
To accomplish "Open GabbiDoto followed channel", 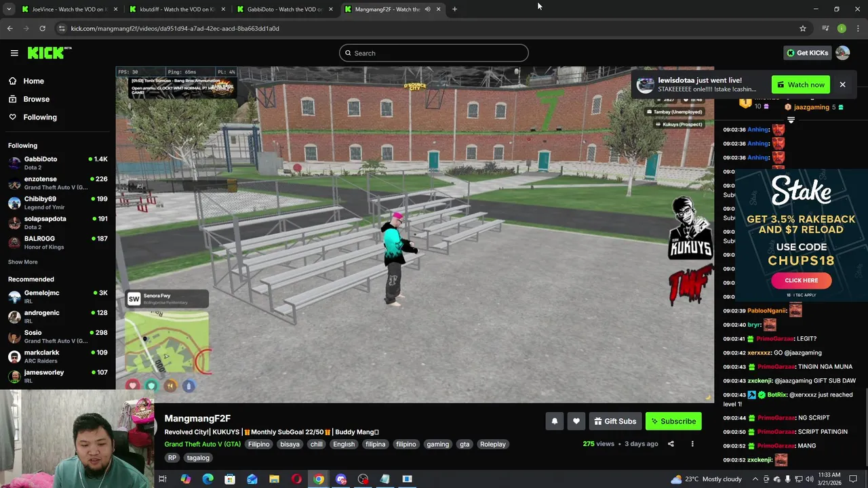I will pos(58,163).
